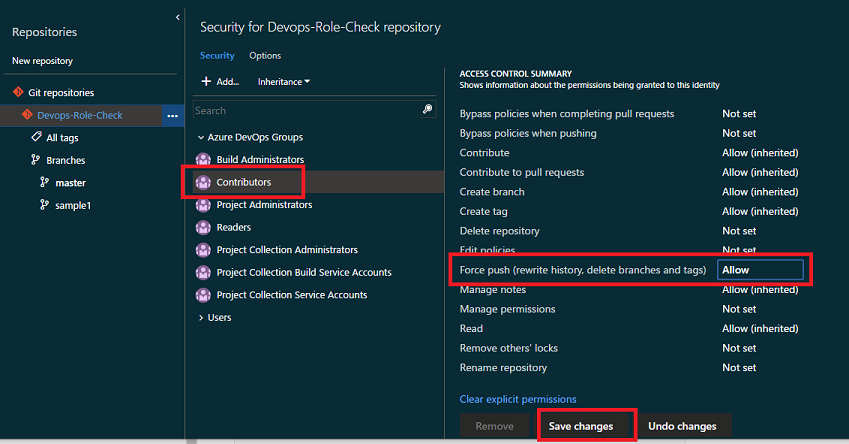The height and width of the screenshot is (444, 849).
Task: Collapse the Azure DevOps Groups section
Action: (201, 138)
